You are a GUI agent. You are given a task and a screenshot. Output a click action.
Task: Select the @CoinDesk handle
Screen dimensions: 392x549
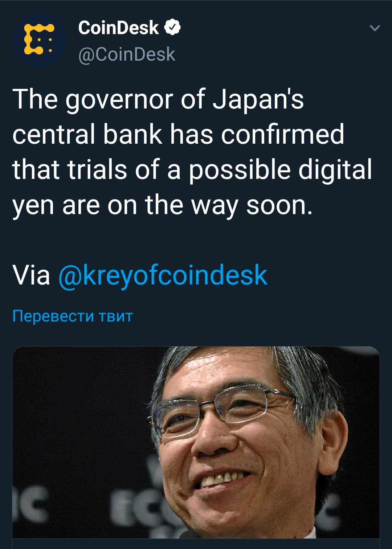[127, 54]
